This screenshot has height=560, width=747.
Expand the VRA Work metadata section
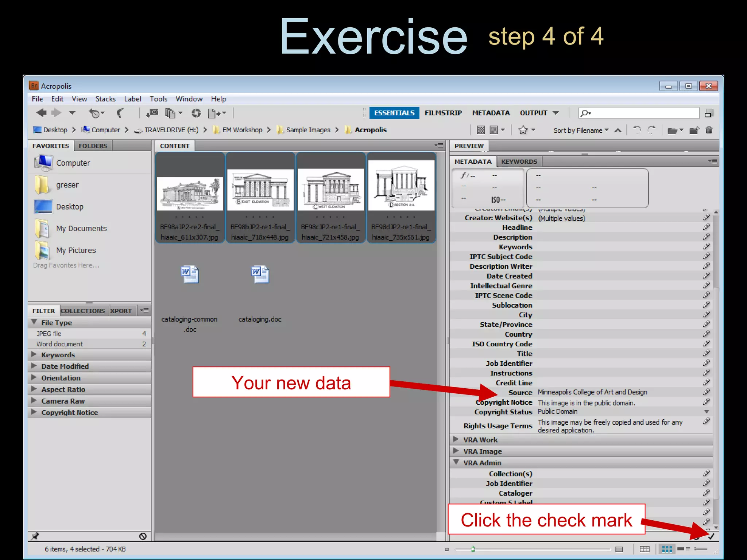tap(456, 439)
